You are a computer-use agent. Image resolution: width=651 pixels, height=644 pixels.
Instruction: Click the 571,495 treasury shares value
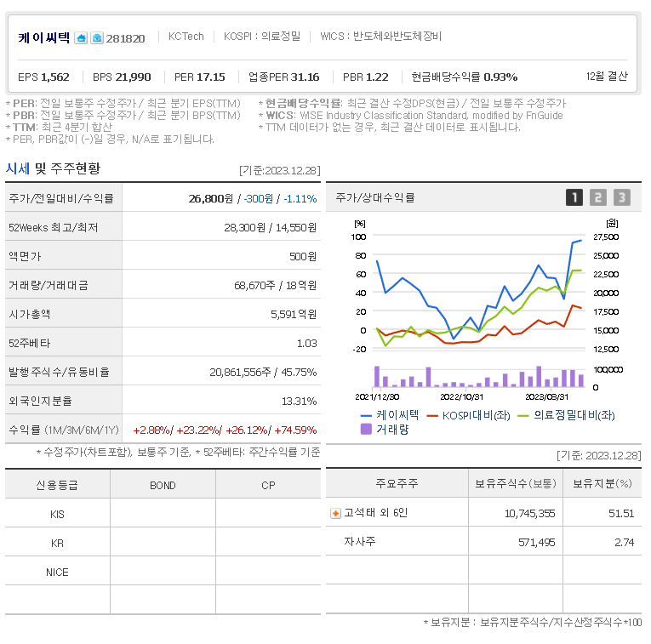point(536,542)
